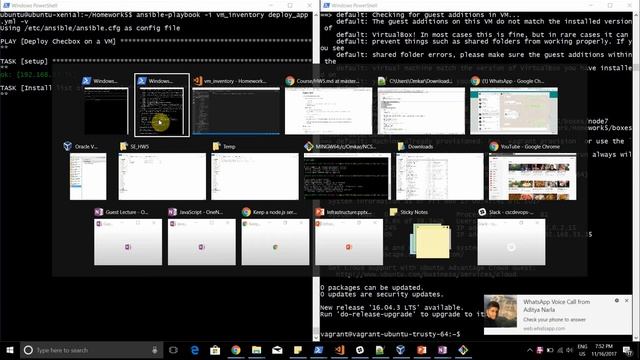Switch to the Sticky Notes window
This screenshot has width=640, height=360.
point(430,237)
